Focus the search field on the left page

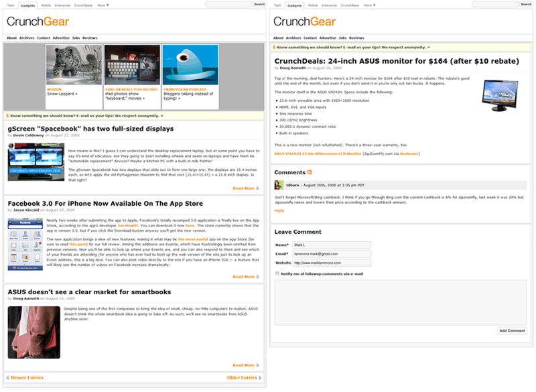pyautogui.click(x=228, y=4)
